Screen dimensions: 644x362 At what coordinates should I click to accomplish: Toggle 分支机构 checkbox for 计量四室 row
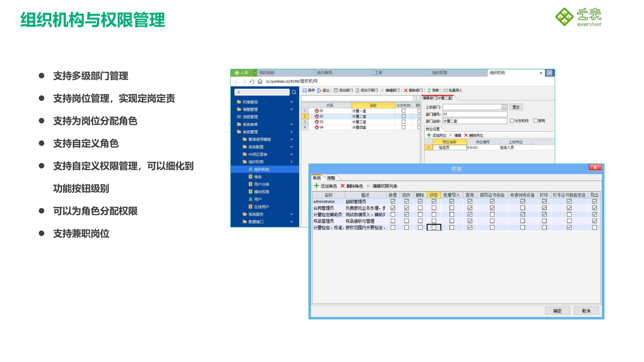[403, 127]
